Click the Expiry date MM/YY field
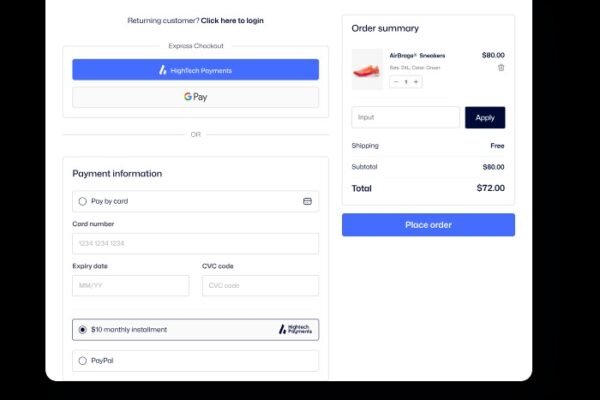Viewport: 600px width, 400px height. (x=130, y=286)
